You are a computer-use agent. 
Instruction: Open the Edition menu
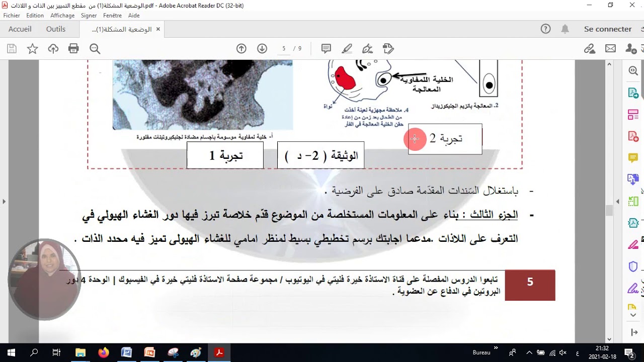pyautogui.click(x=35, y=16)
